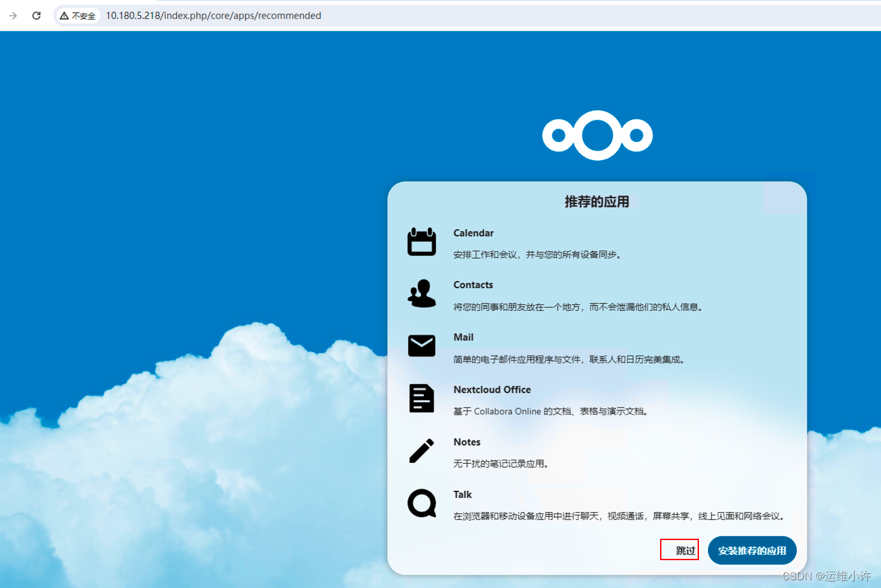Screen dimensions: 881x588
Task: Select the Talk app title
Action: (463, 495)
